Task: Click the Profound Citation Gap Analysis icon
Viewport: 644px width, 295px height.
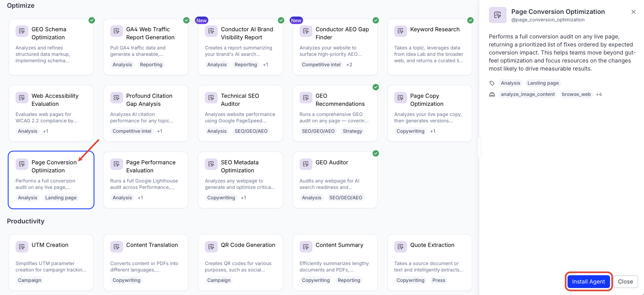Action: click(x=117, y=98)
